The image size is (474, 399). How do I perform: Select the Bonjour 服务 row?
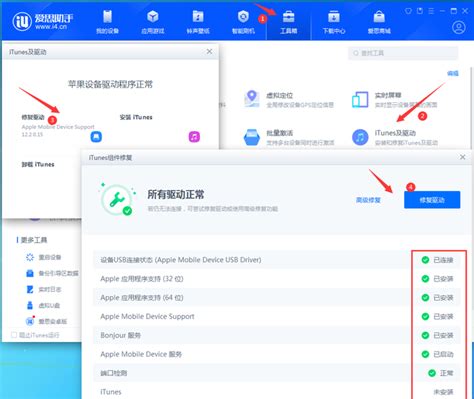coord(277,335)
